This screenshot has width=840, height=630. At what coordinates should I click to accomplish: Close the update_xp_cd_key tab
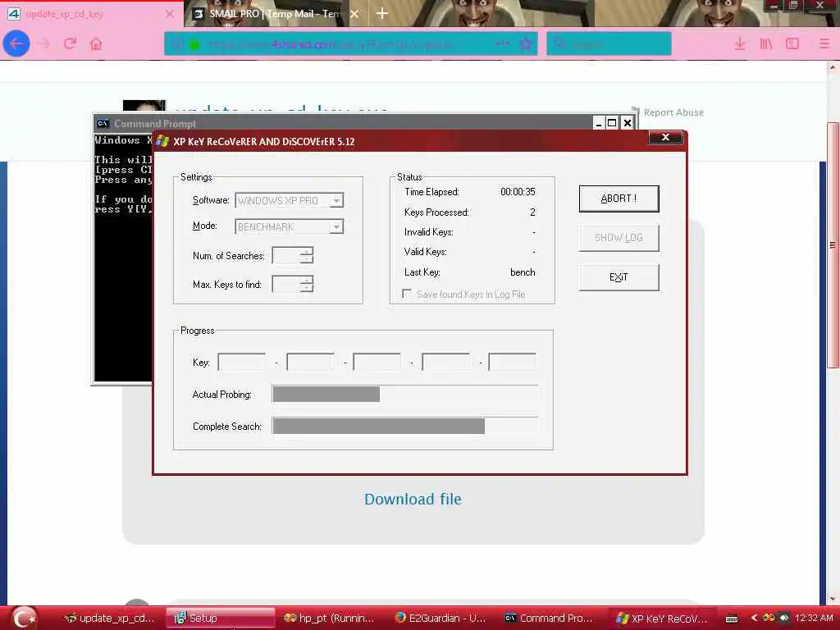(x=169, y=14)
